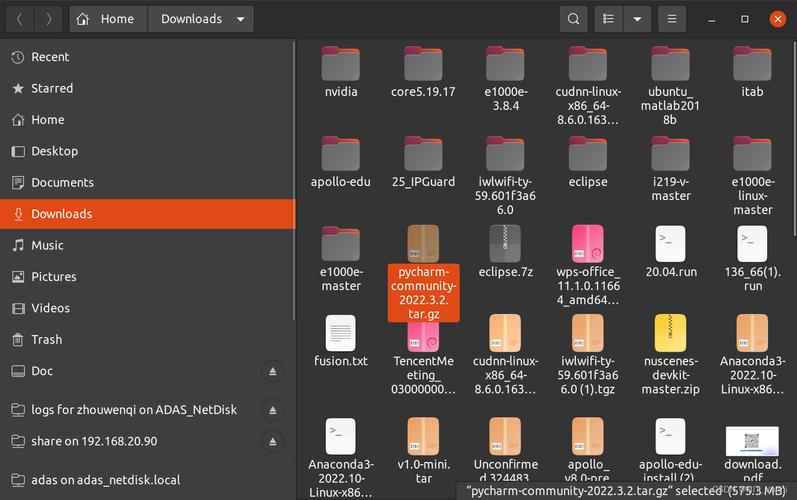Open Music in the sidebar
The height and width of the screenshot is (500, 797).
point(147,245)
